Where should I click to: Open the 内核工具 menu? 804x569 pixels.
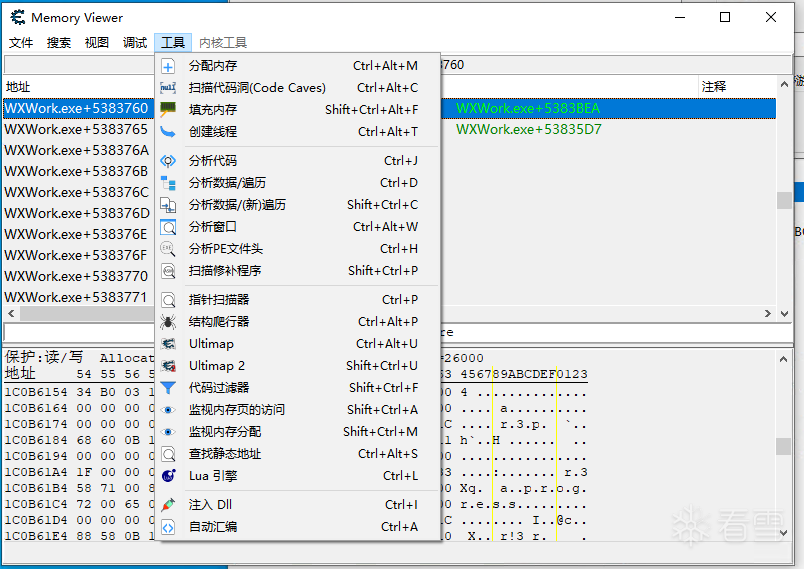click(x=223, y=43)
